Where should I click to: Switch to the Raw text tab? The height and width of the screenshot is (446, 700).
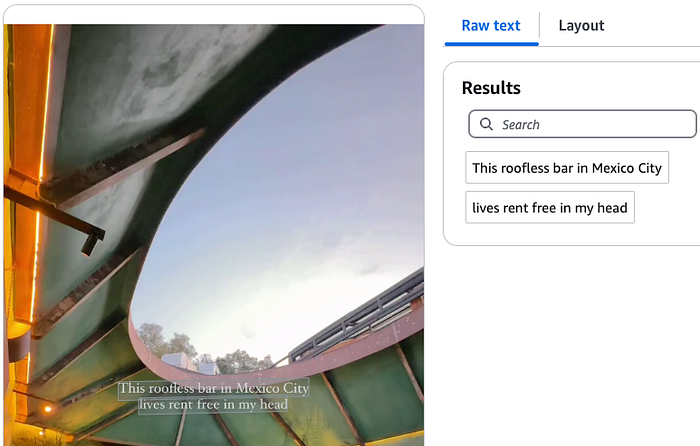tap(491, 25)
